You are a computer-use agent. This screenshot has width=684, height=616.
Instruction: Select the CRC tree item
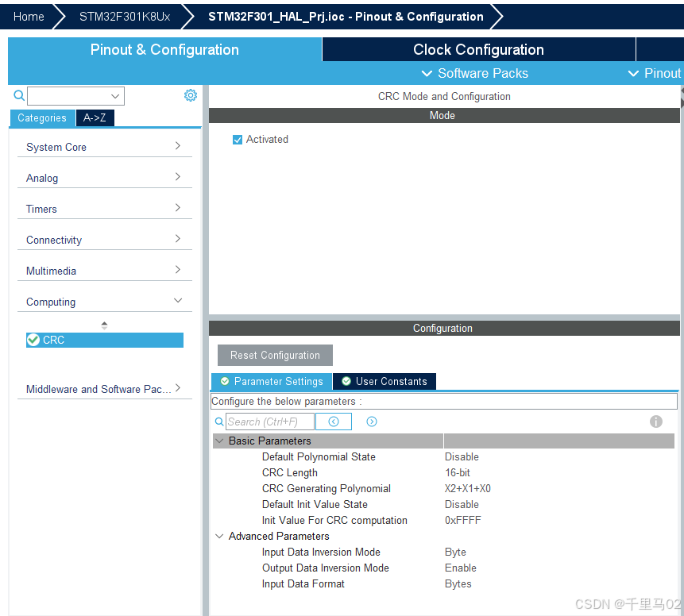click(105, 340)
